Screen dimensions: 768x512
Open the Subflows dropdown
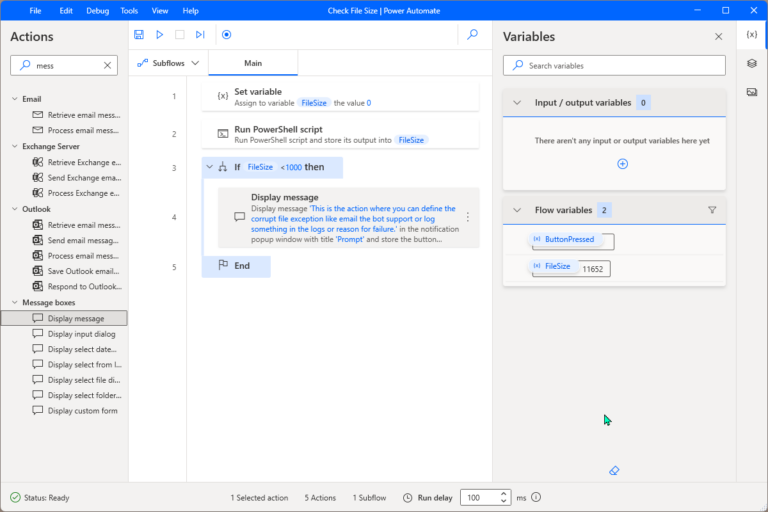pos(169,63)
